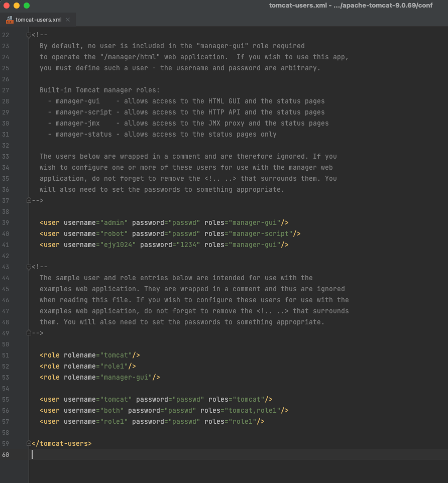
Task: Click the XML file icon on tab
Action: pyautogui.click(x=10, y=20)
